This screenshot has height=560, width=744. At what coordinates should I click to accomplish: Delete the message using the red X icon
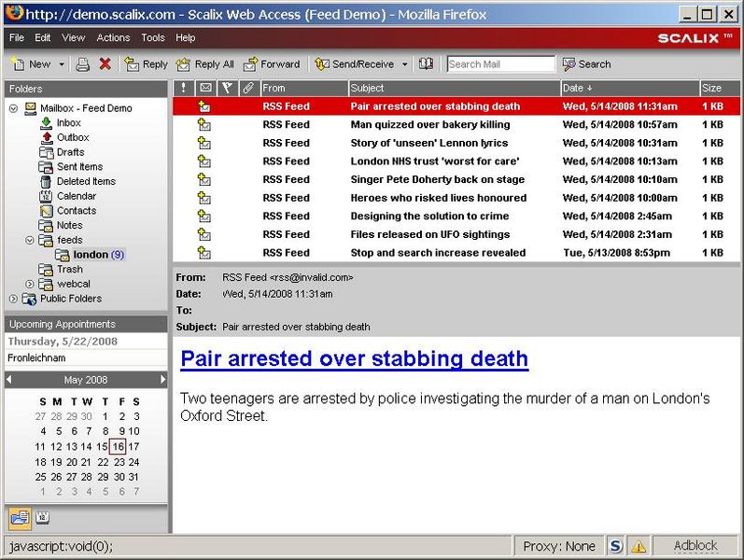point(105,64)
